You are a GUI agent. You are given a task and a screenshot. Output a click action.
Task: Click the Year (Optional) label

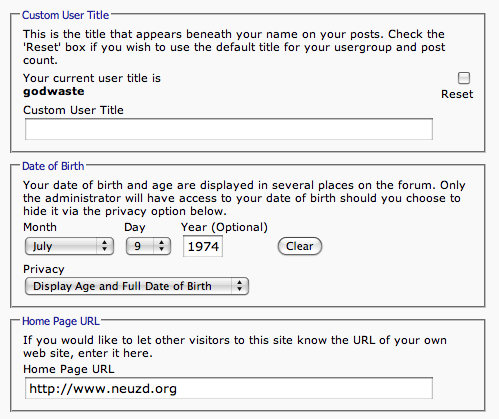(224, 227)
